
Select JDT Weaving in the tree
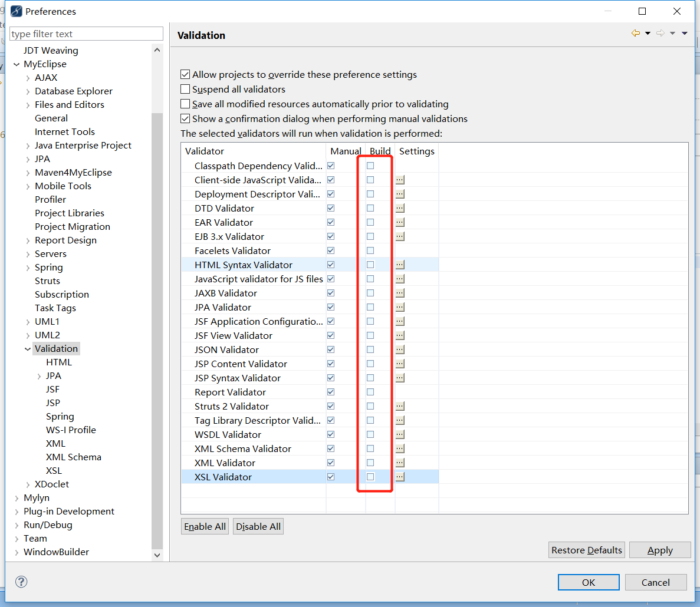tap(51, 51)
